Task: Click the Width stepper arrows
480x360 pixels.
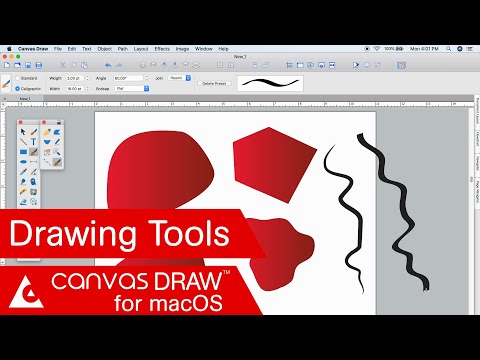Action: coord(87,89)
